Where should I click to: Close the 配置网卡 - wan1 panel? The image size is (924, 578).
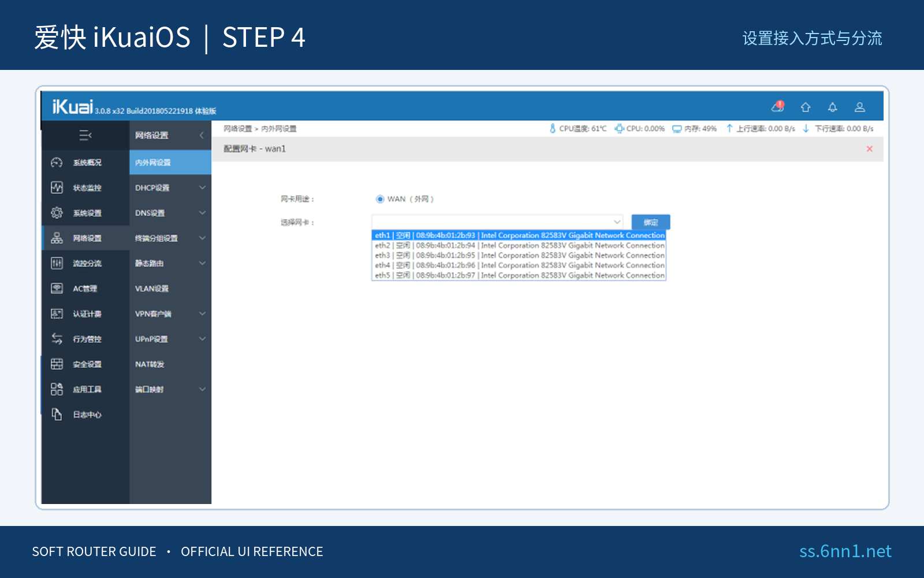pos(869,149)
